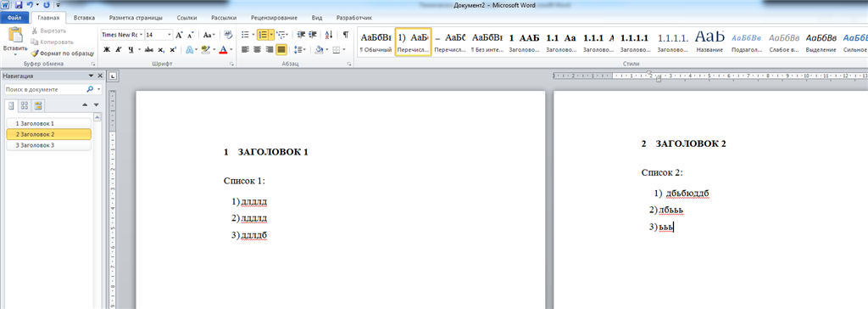Increase font size with the grow icon

(179, 35)
